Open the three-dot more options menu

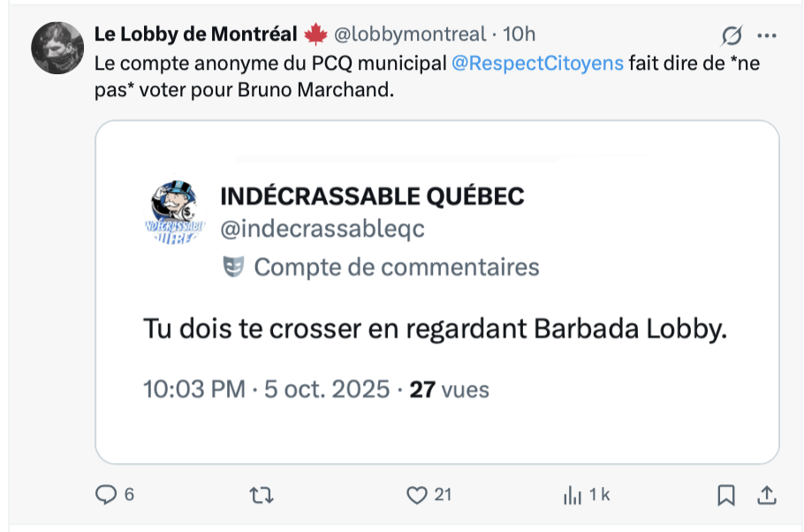(x=767, y=35)
